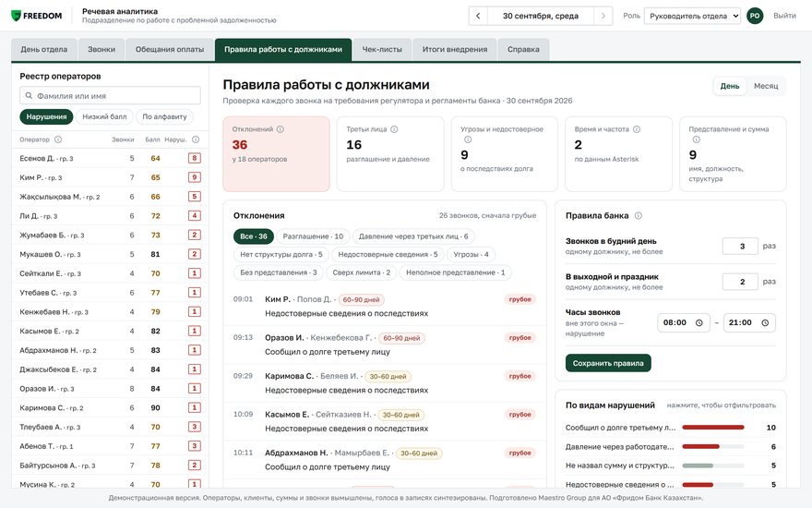Select Низкий балл sort filter
Screen dimensions: 812x508
click(x=104, y=116)
